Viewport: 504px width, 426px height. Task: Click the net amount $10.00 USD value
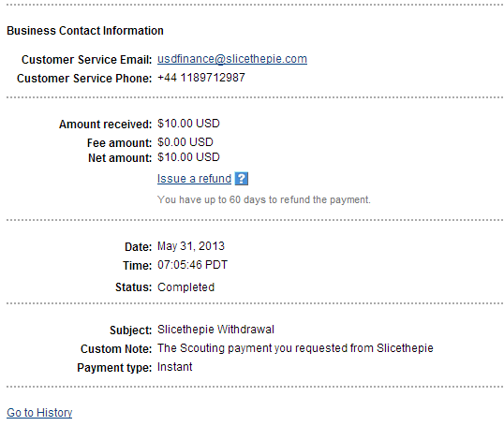[x=188, y=157]
